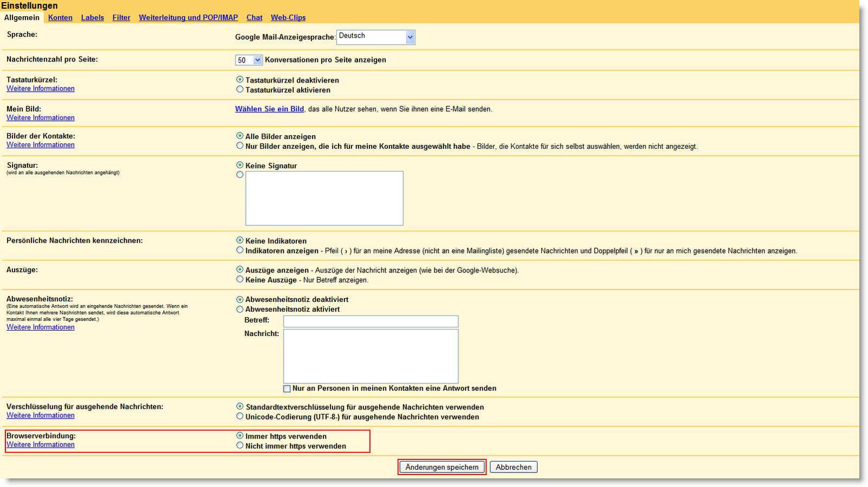This screenshot has width=868, height=487.
Task: Enable 'Abwesenheitsnotiz aktiviert' radio option
Action: pyautogui.click(x=240, y=309)
